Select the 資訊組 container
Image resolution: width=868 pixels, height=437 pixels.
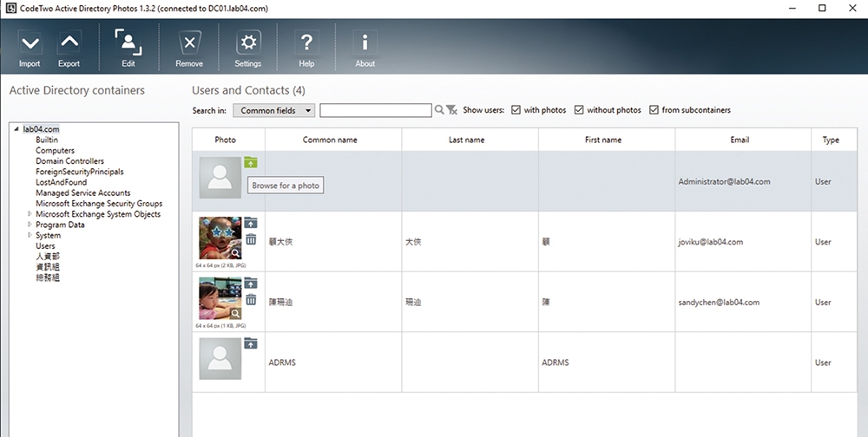point(48,267)
